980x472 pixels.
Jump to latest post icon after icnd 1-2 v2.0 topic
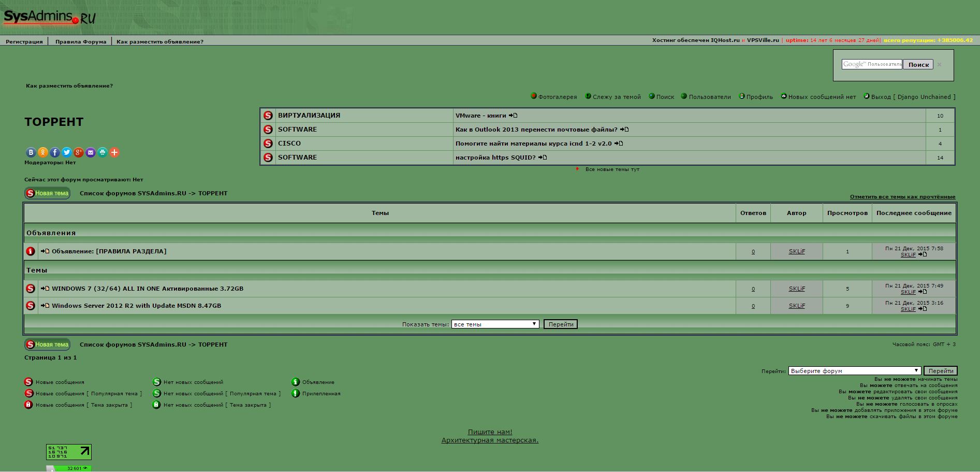pyautogui.click(x=619, y=144)
